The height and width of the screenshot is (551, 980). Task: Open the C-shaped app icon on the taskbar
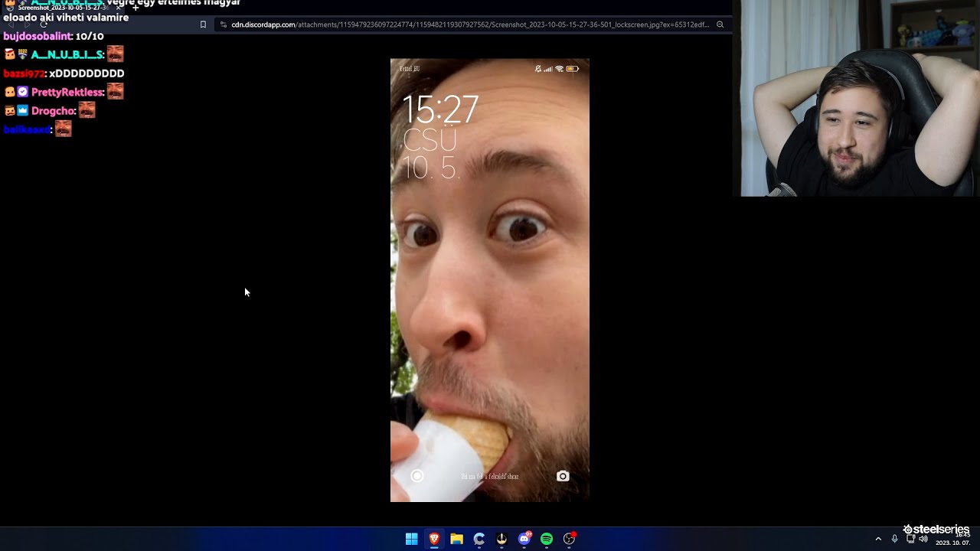coord(479,539)
